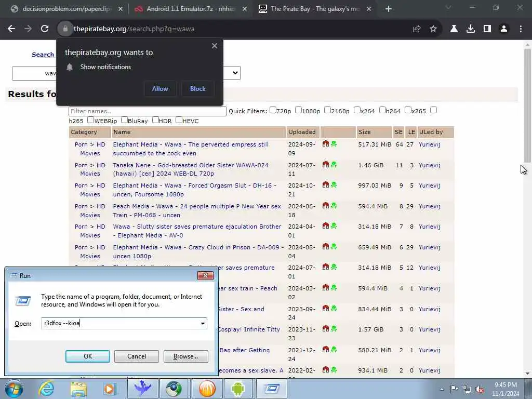Click magnet icon in 997.03 MiB row
The height and width of the screenshot is (399, 532).
[x=326, y=185]
